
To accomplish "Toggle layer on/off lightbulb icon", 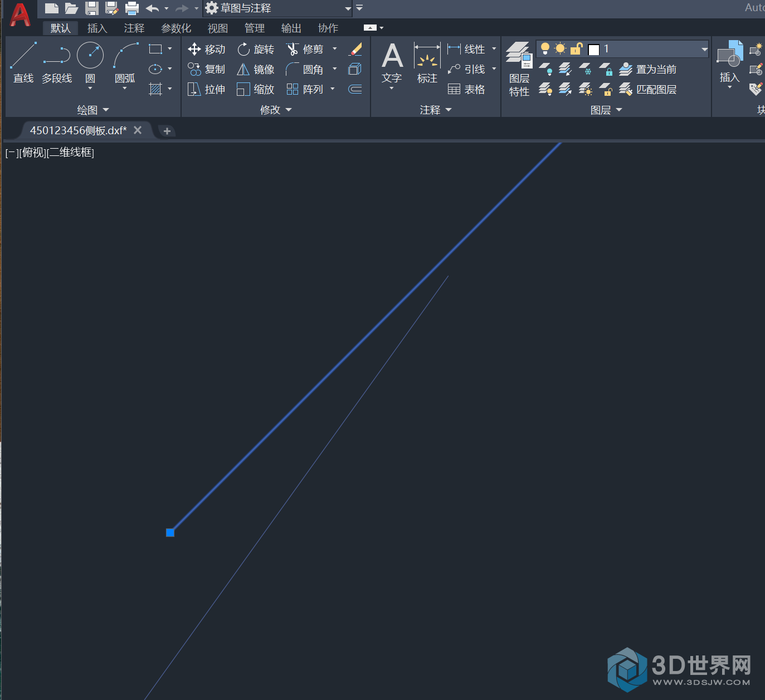I will pos(545,49).
